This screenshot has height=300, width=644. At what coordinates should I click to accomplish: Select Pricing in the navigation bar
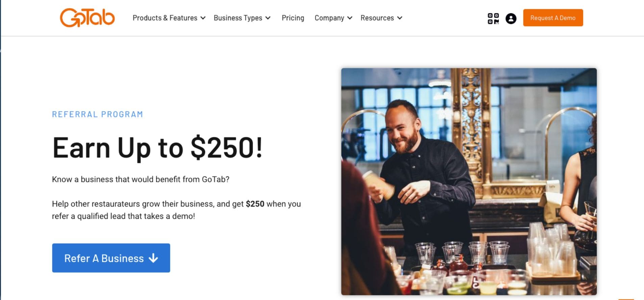point(293,18)
